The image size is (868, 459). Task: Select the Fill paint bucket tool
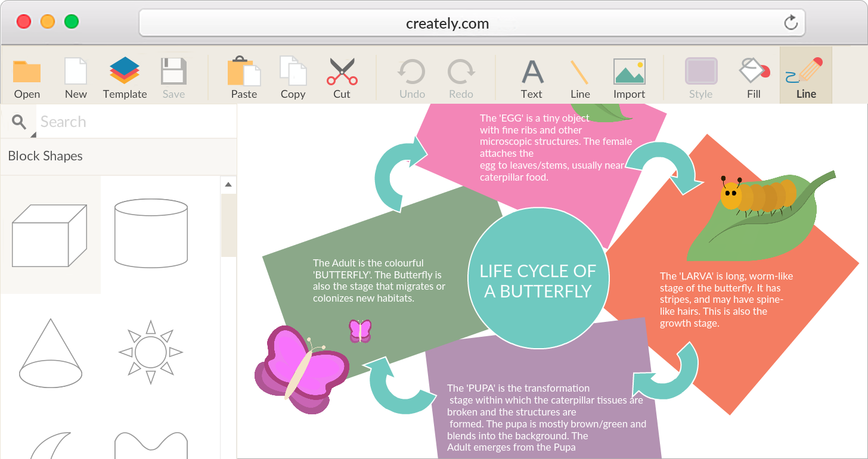coord(754,72)
